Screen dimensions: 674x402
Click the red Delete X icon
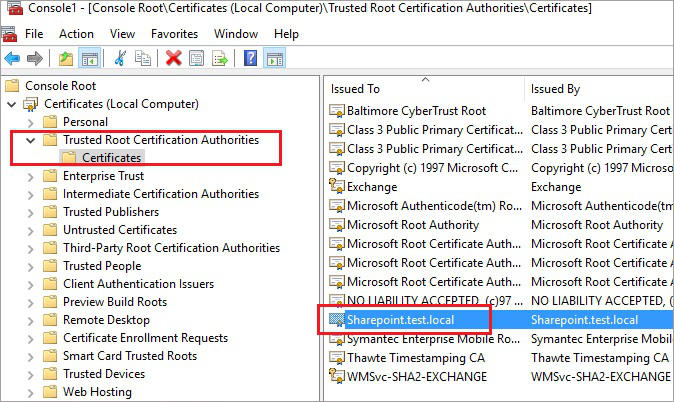(174, 58)
